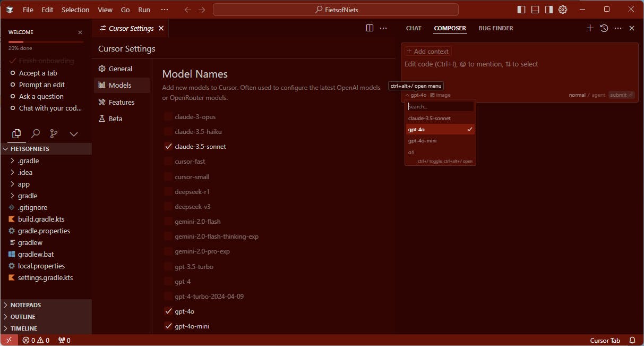644x346 pixels.
Task: View errors and warnings in status bar
Action: pos(36,340)
